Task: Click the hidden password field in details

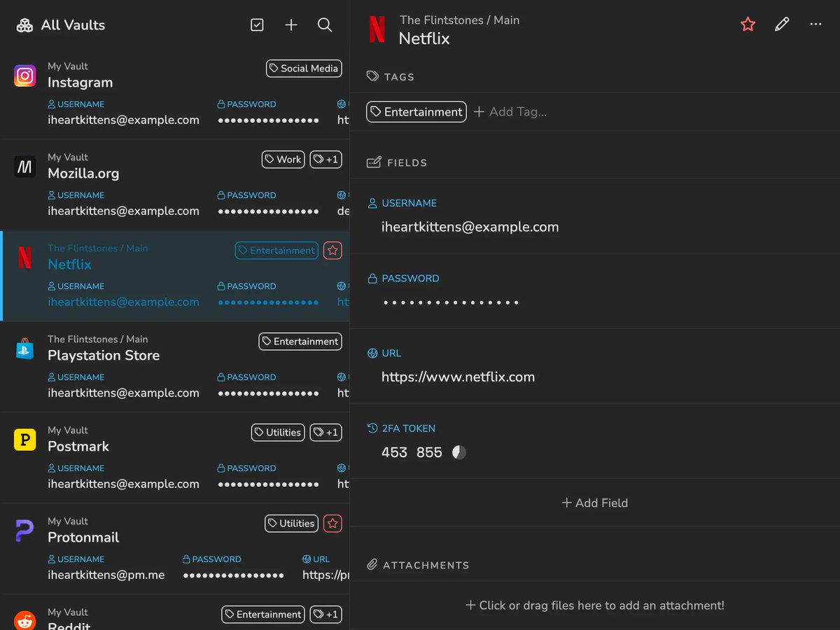Action: click(x=451, y=302)
